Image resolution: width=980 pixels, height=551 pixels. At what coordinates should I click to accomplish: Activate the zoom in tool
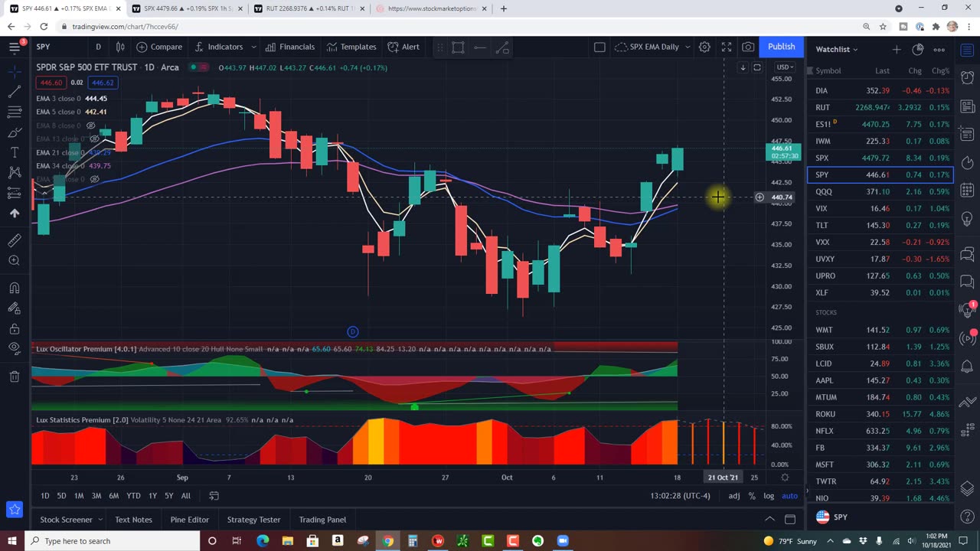(15, 260)
